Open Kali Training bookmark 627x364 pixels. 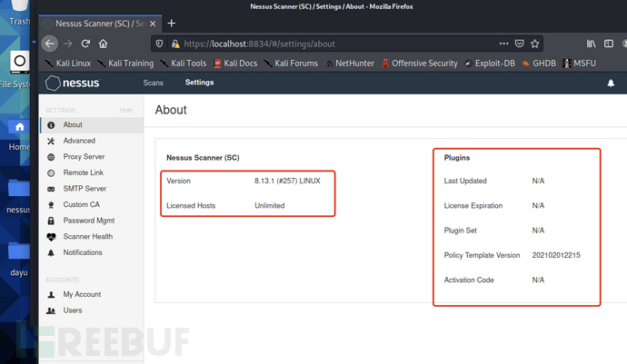point(125,64)
